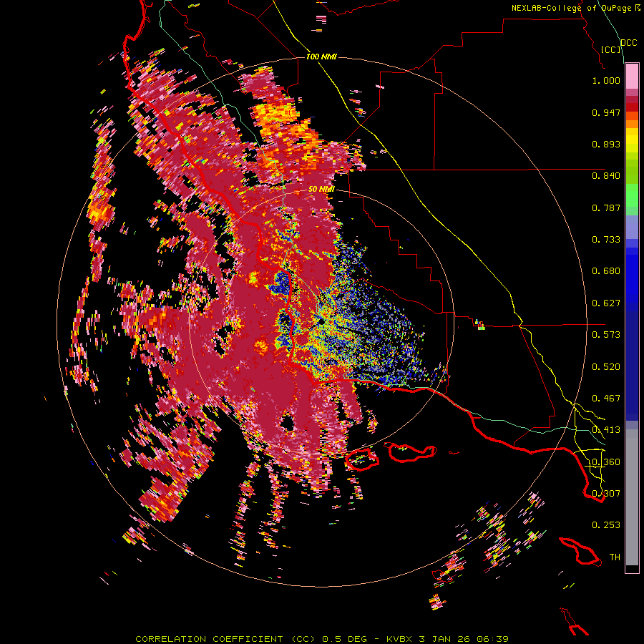Click the [CC] legend header

(611, 49)
